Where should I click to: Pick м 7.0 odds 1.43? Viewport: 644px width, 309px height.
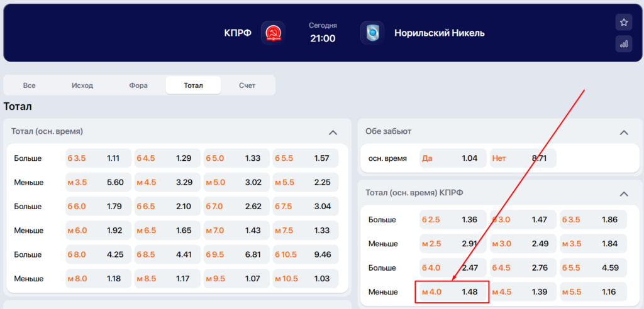(x=236, y=230)
